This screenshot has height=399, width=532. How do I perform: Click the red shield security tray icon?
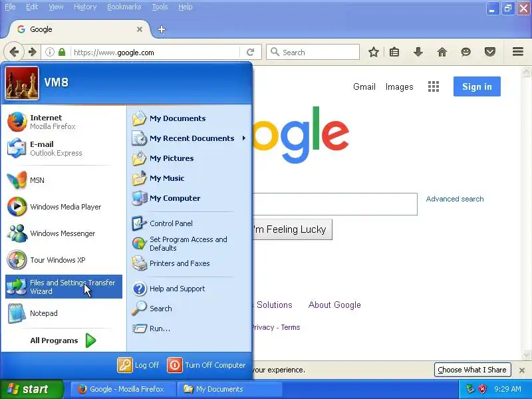(x=482, y=389)
